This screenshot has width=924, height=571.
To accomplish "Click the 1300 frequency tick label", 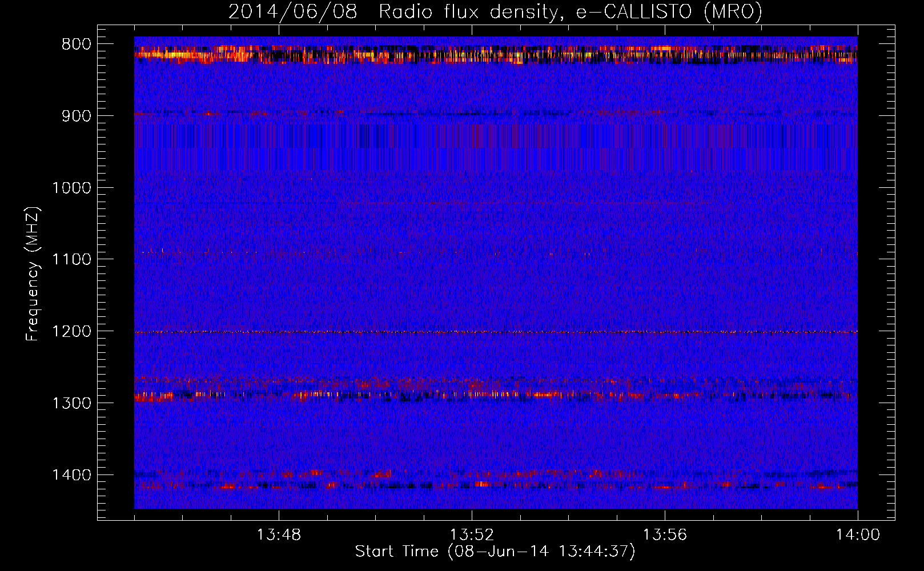I will click(x=71, y=403).
